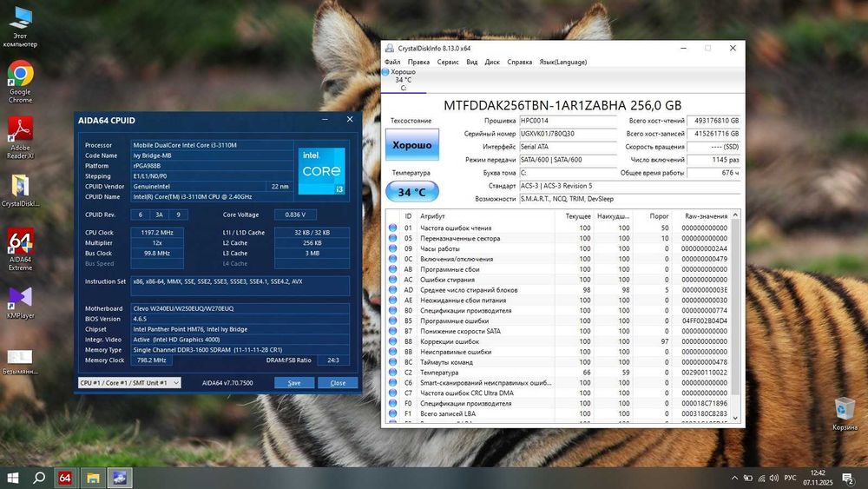Open the CrystalDiskInfo desktop shortcut
868x489 pixels.
[20, 191]
